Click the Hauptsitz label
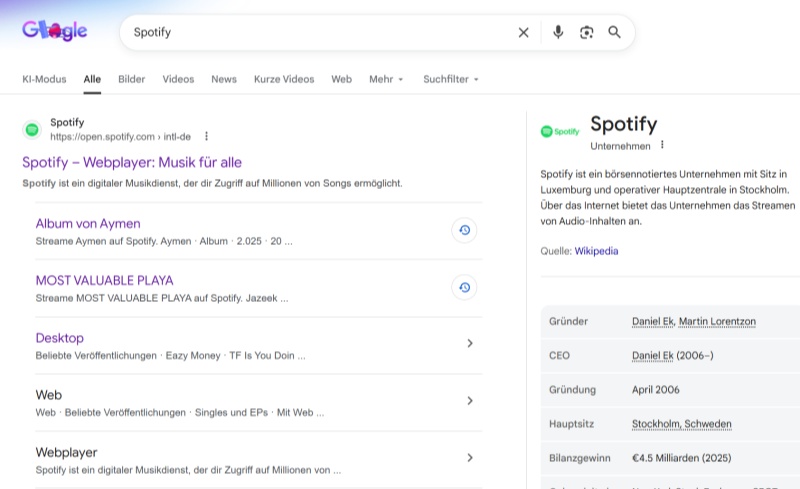The width and height of the screenshot is (800, 489). tap(571, 424)
